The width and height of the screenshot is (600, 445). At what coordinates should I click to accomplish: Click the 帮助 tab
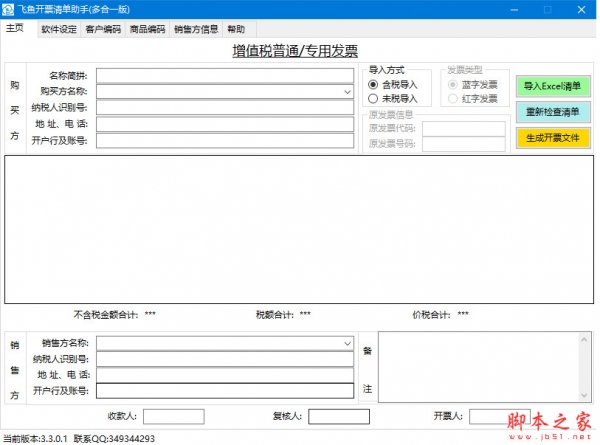point(235,30)
